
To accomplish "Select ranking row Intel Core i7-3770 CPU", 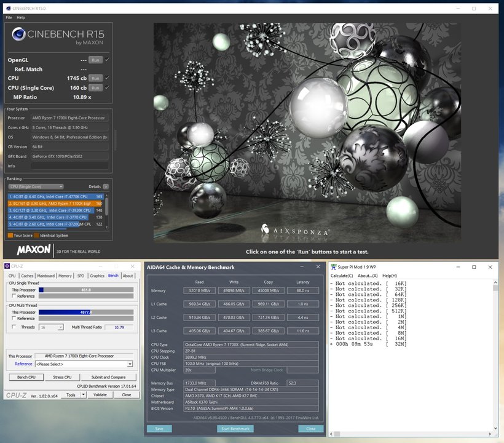I will 55,217.
